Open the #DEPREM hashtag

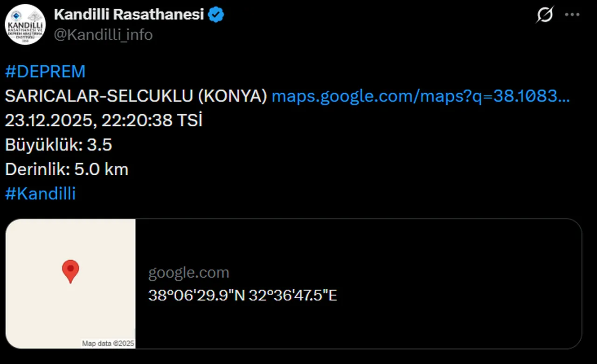click(x=45, y=72)
